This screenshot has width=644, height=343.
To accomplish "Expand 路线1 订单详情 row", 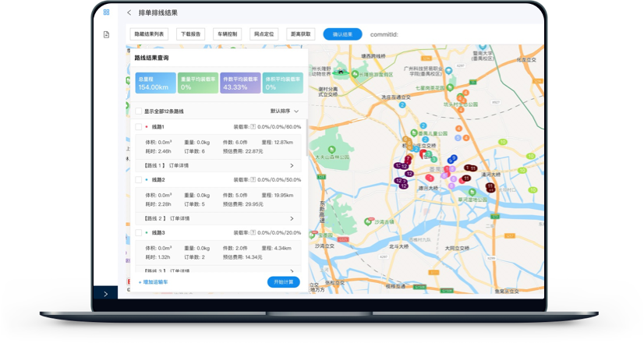I will 292,165.
